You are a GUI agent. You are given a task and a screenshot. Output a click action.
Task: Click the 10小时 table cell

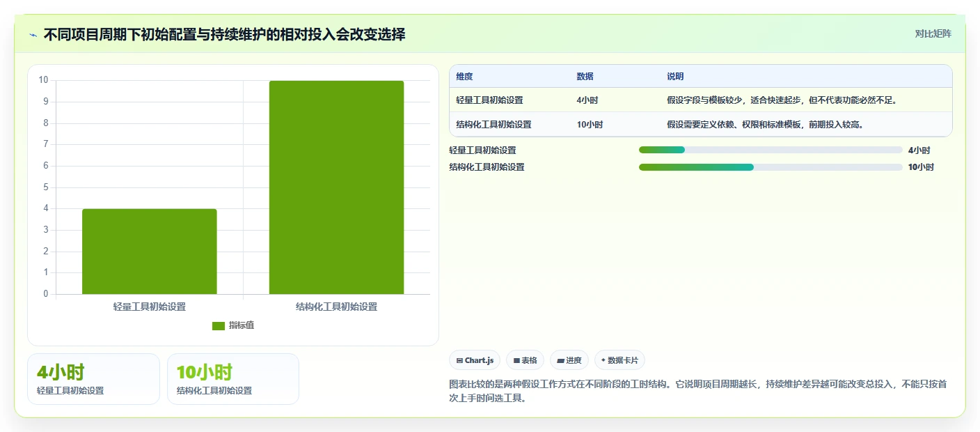coord(590,125)
